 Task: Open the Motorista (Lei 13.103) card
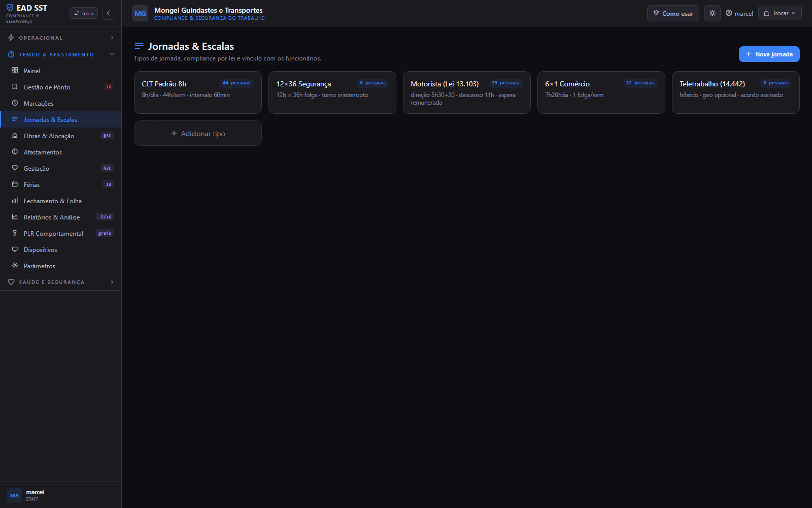pos(467,92)
